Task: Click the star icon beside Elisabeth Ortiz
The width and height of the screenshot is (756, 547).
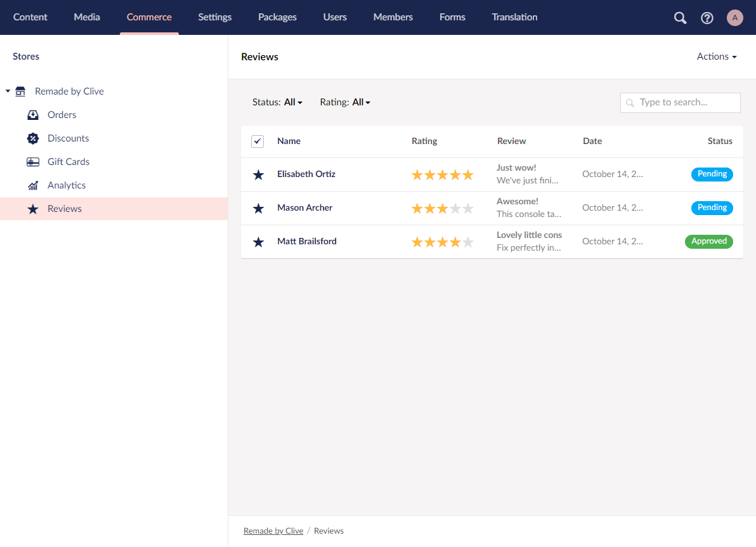Action: [258, 175]
